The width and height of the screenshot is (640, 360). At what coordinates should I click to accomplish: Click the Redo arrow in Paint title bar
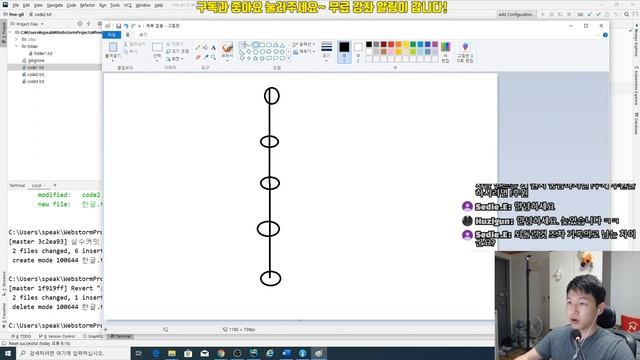pyautogui.click(x=133, y=26)
